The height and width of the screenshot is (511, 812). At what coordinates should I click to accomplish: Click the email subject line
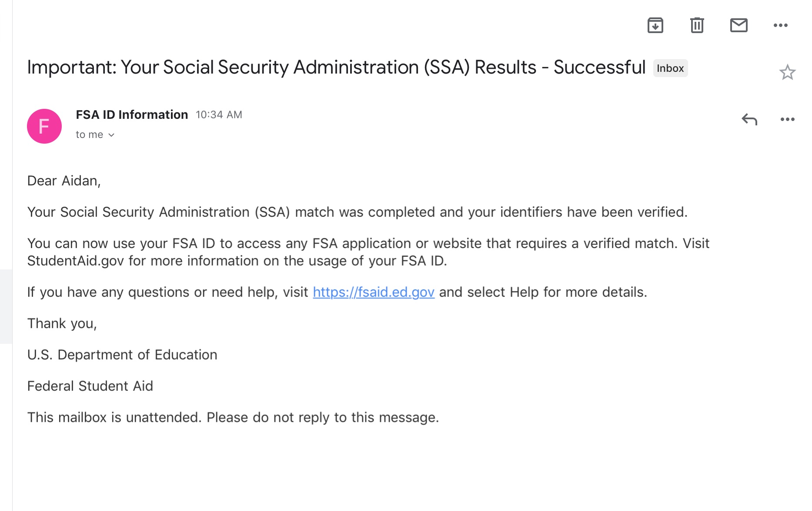click(x=336, y=67)
